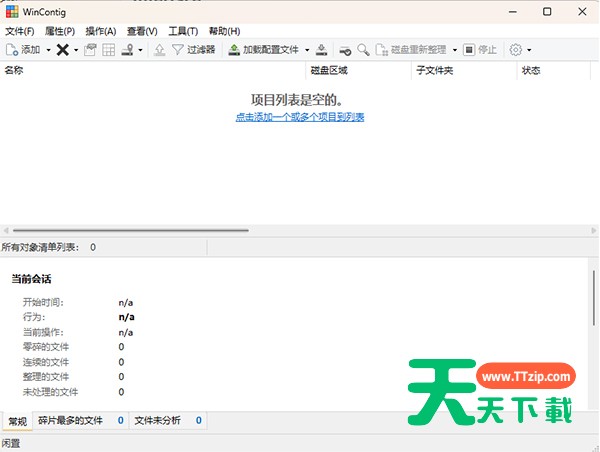Click the 停止 stop button
The image size is (600, 452).
point(480,50)
